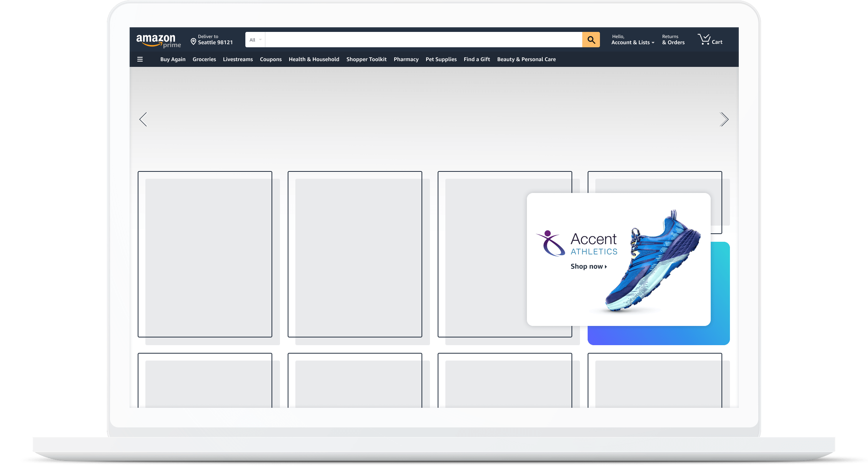The width and height of the screenshot is (868, 467).
Task: Click the delivery location pin icon
Action: click(x=193, y=41)
